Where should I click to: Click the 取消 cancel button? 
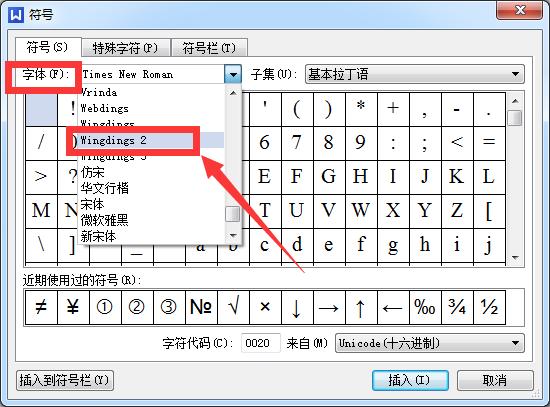[495, 380]
